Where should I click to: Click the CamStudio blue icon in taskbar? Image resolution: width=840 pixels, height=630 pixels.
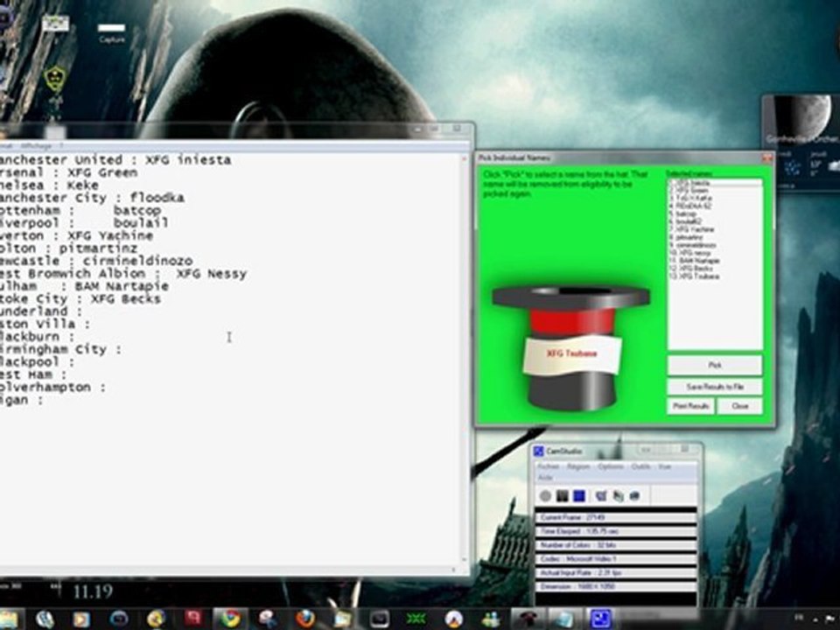coord(601,619)
